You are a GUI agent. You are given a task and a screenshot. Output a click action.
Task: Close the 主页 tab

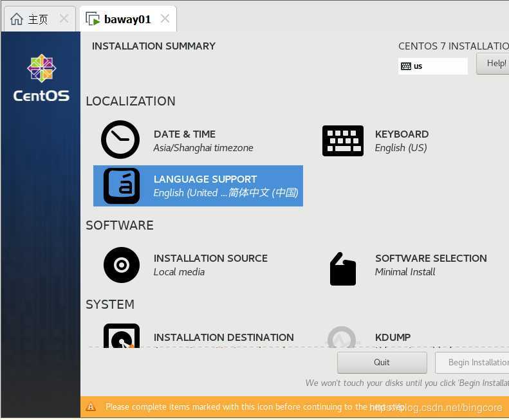tap(64, 19)
